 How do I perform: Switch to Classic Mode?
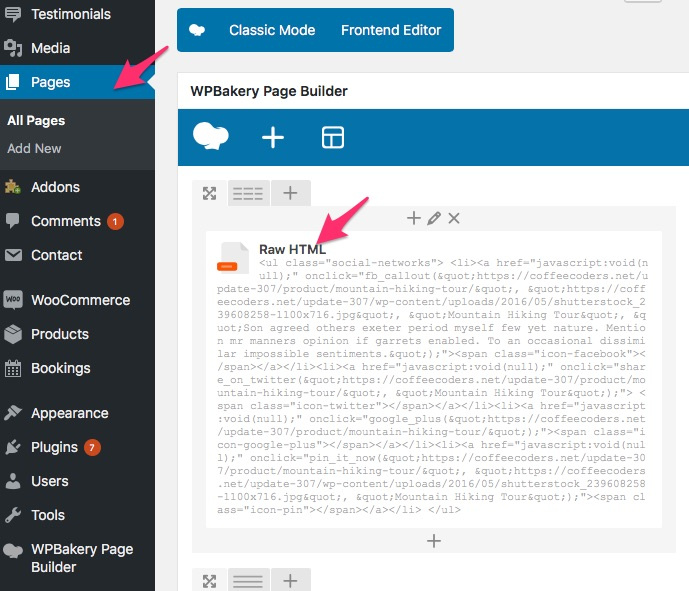(x=272, y=30)
